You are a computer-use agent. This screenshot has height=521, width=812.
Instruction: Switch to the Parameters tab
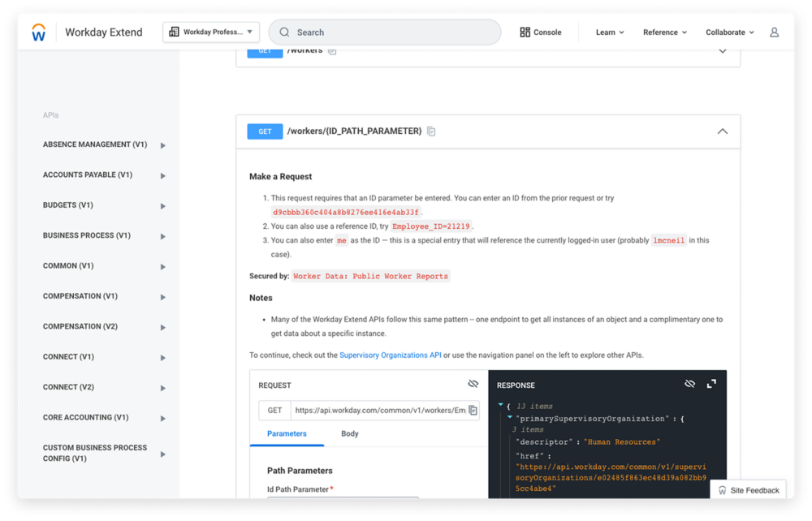[x=287, y=433]
